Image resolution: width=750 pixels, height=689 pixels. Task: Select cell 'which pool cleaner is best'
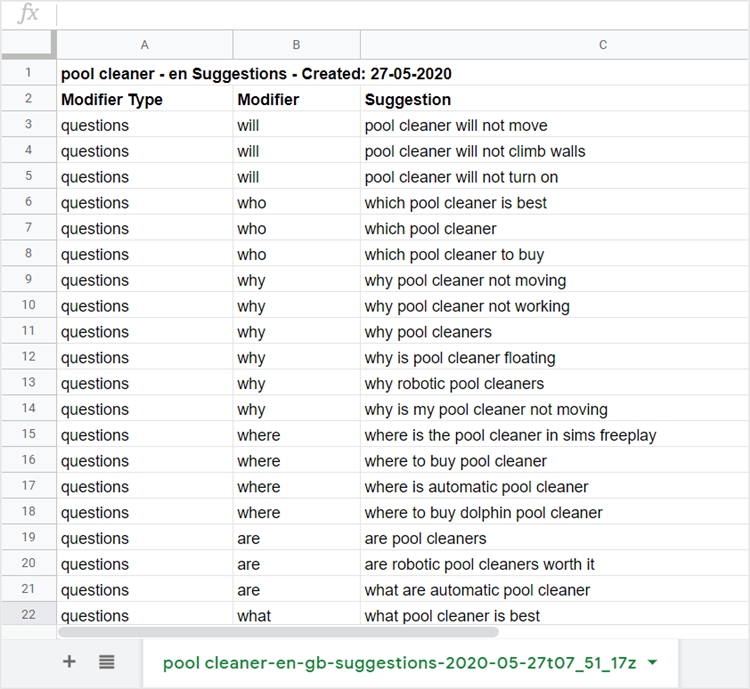click(456, 203)
